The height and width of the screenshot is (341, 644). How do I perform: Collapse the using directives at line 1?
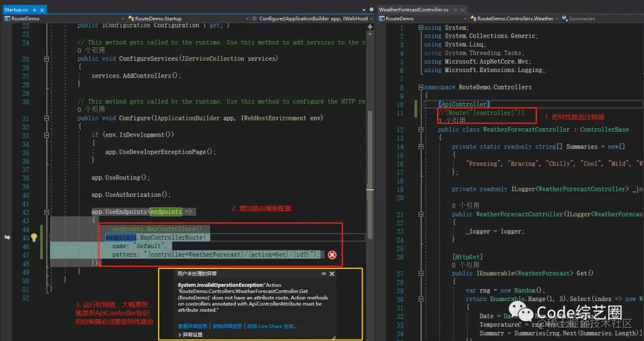pyautogui.click(x=420, y=27)
